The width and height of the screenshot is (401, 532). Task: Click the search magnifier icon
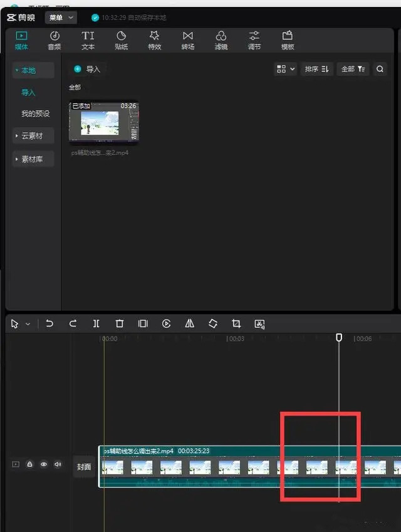380,69
